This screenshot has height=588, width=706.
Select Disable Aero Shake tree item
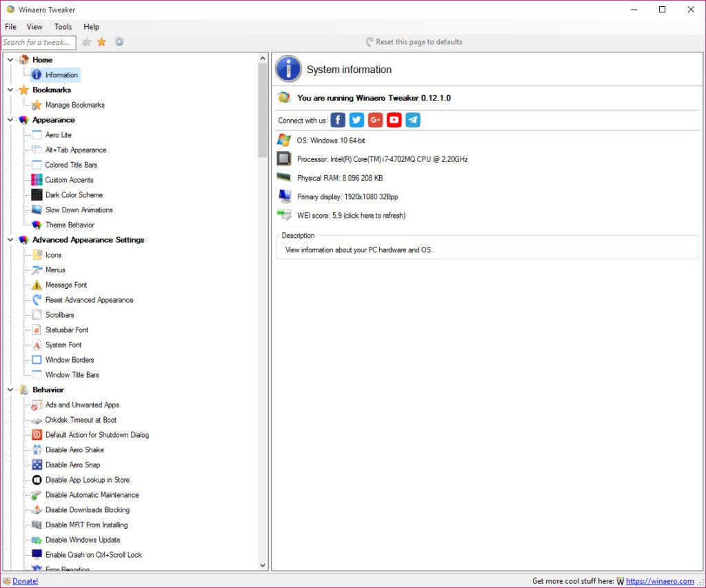pyautogui.click(x=74, y=449)
